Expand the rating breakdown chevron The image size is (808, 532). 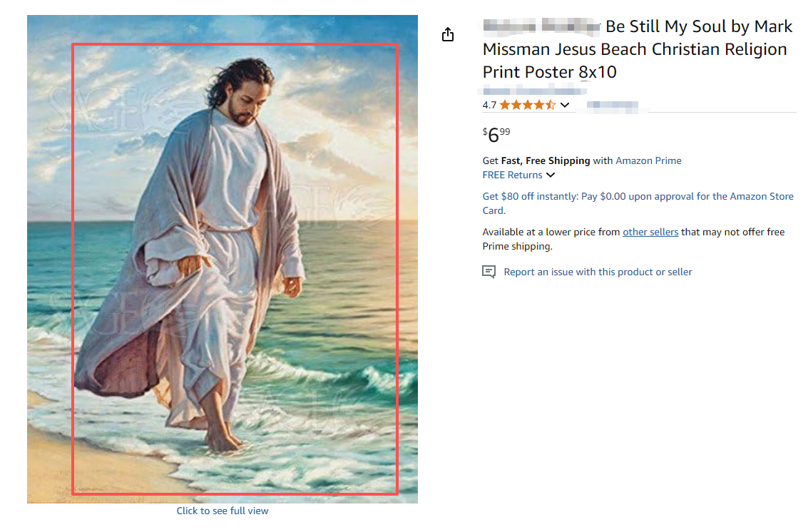coord(565,106)
